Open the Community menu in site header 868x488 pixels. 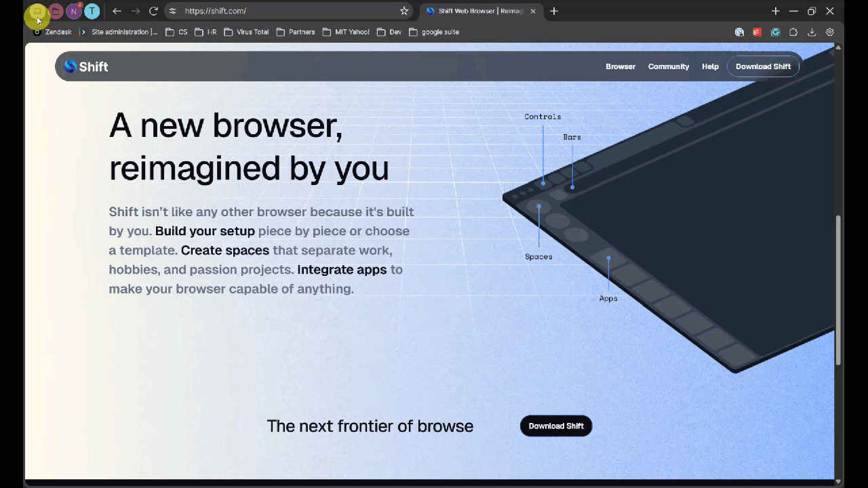669,66
